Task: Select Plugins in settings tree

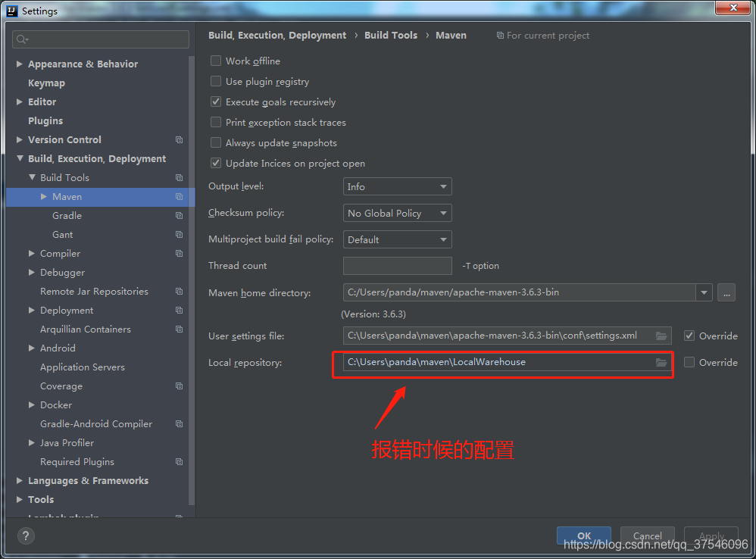Action: click(x=45, y=121)
